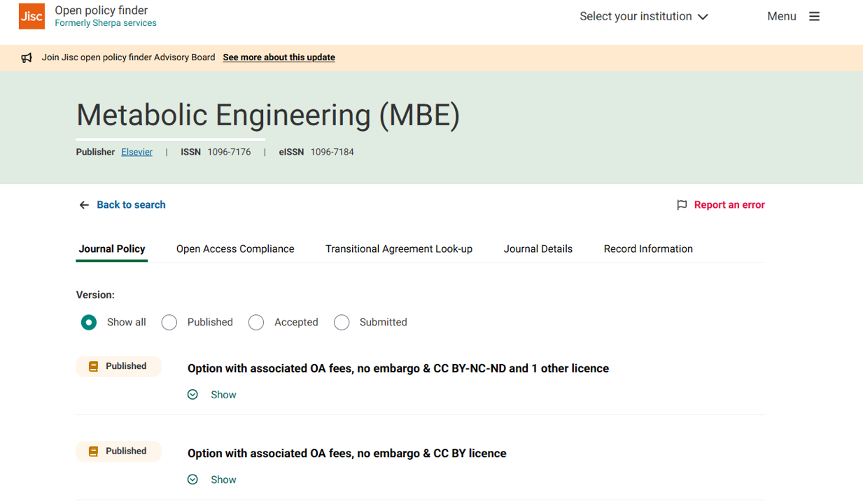This screenshot has height=504, width=863.
Task: Open the Select your institution dropdown
Action: pyautogui.click(x=643, y=16)
